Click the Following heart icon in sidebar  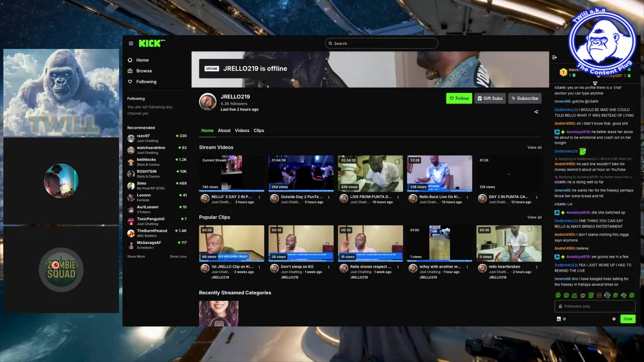pyautogui.click(x=130, y=81)
